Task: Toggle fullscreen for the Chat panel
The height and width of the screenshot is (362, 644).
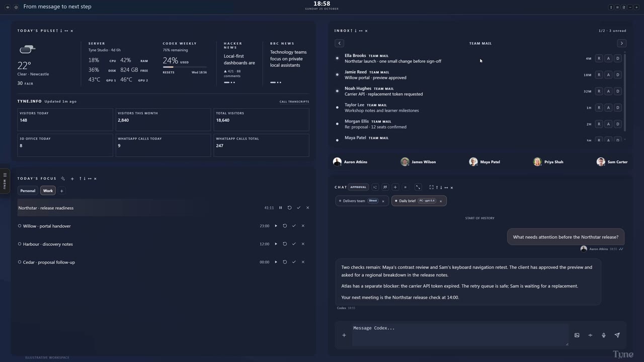Action: [431, 187]
